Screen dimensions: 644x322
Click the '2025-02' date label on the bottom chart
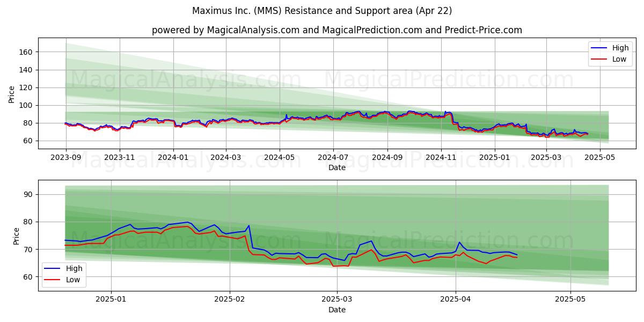[x=230, y=300]
